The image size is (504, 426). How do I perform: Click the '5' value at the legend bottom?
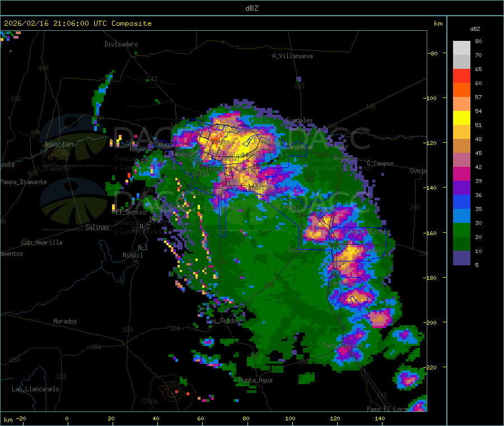pos(477,265)
